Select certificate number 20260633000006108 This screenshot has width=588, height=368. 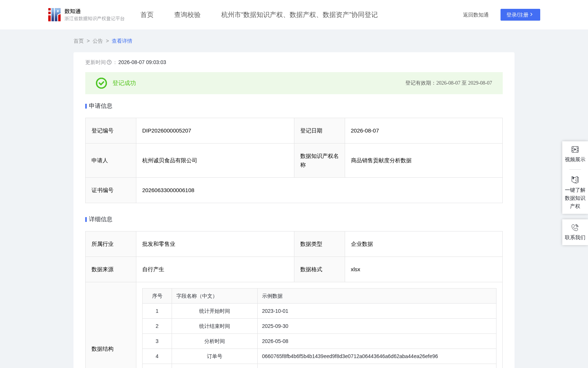tap(168, 190)
